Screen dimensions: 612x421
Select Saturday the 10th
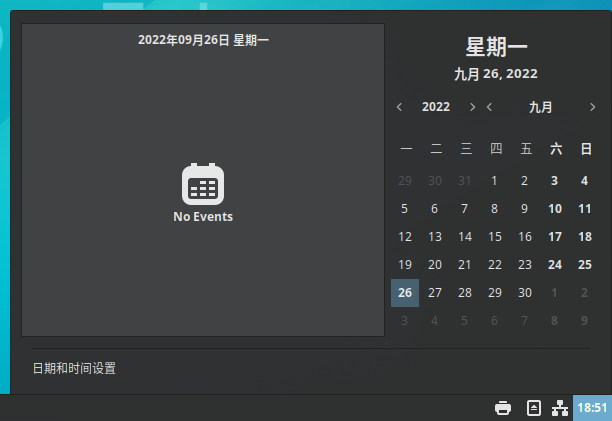555,209
